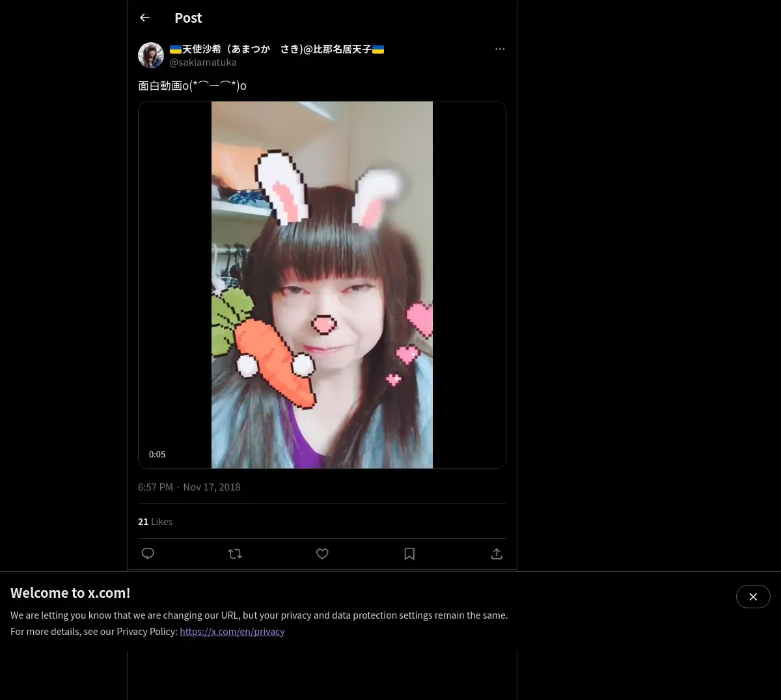Like the post with the heart icon
781x700 pixels.
click(x=322, y=554)
